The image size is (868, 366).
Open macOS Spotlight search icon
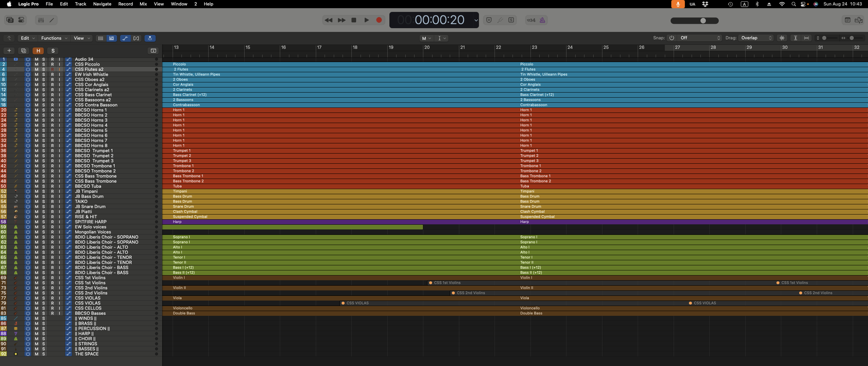[793, 4]
